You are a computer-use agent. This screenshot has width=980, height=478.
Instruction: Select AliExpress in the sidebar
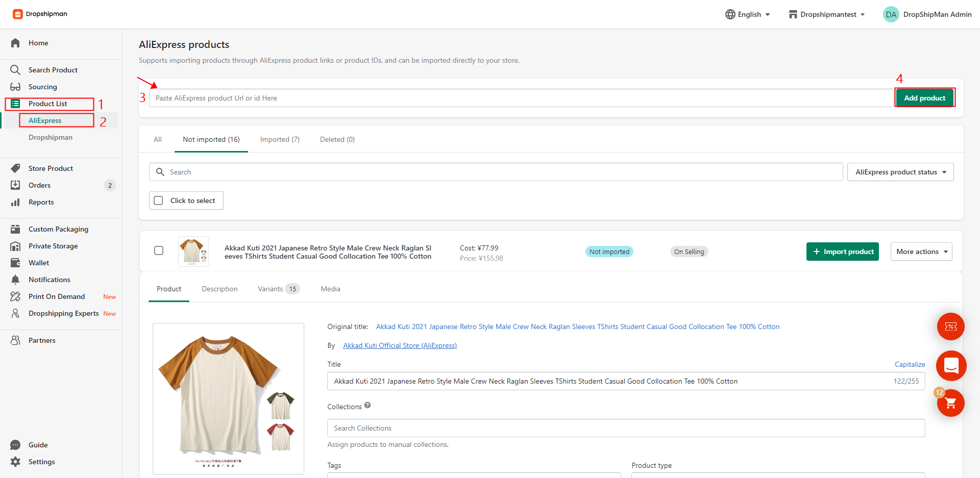pos(45,120)
